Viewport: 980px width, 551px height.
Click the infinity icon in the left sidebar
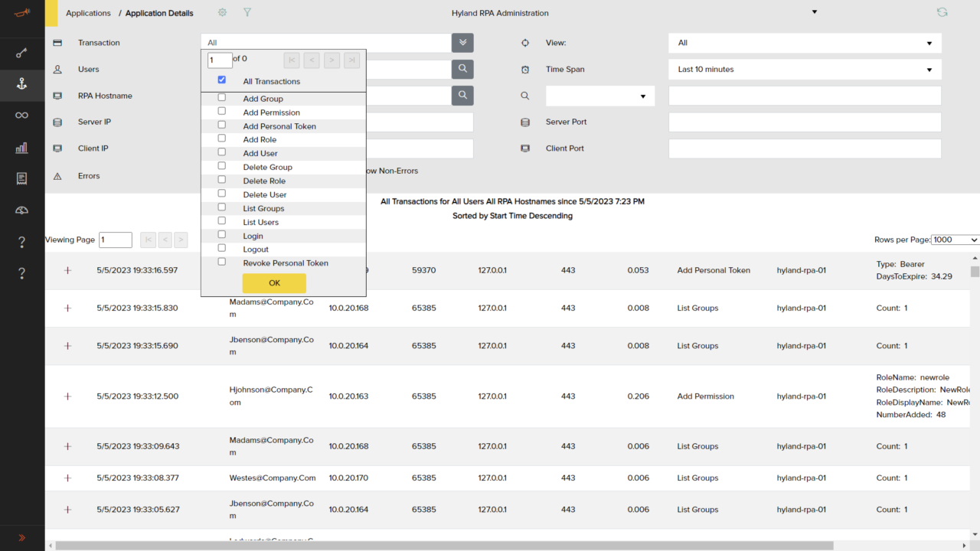[22, 115]
